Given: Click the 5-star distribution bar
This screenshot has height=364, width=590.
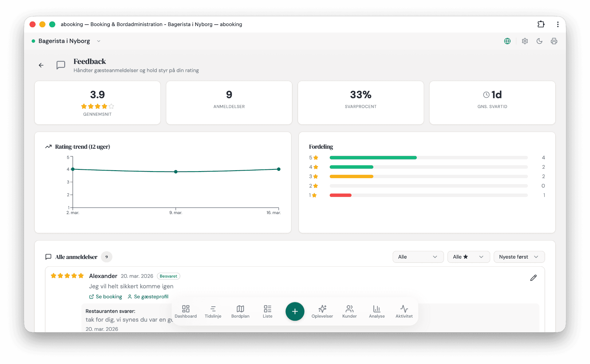Looking at the screenshot, I should (x=429, y=158).
